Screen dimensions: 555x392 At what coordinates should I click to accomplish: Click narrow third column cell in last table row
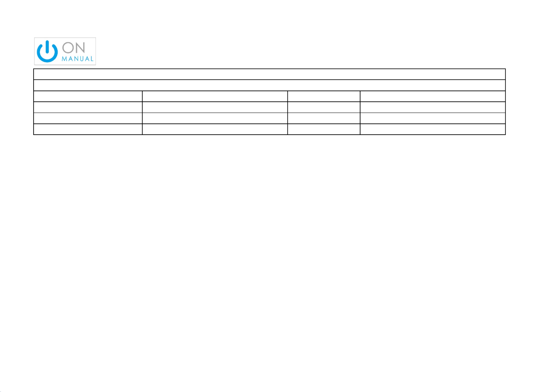point(324,129)
